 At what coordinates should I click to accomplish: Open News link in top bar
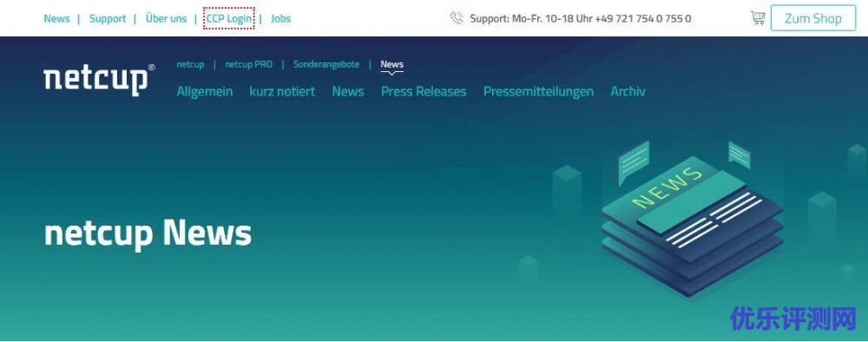coord(56,18)
